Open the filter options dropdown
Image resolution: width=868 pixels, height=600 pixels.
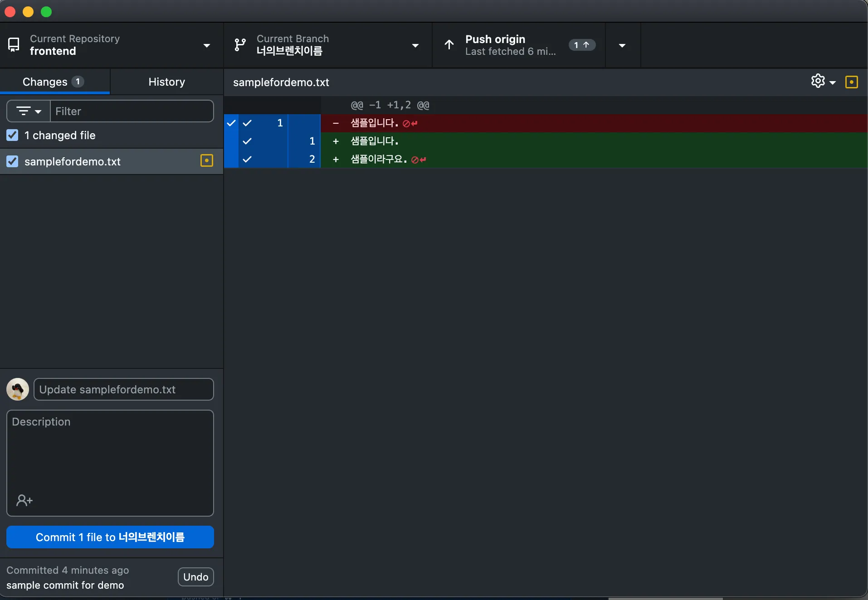(29, 111)
